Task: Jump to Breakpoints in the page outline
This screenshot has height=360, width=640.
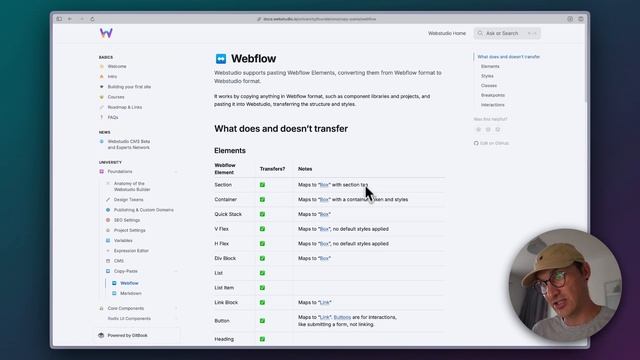Action: 493,95
